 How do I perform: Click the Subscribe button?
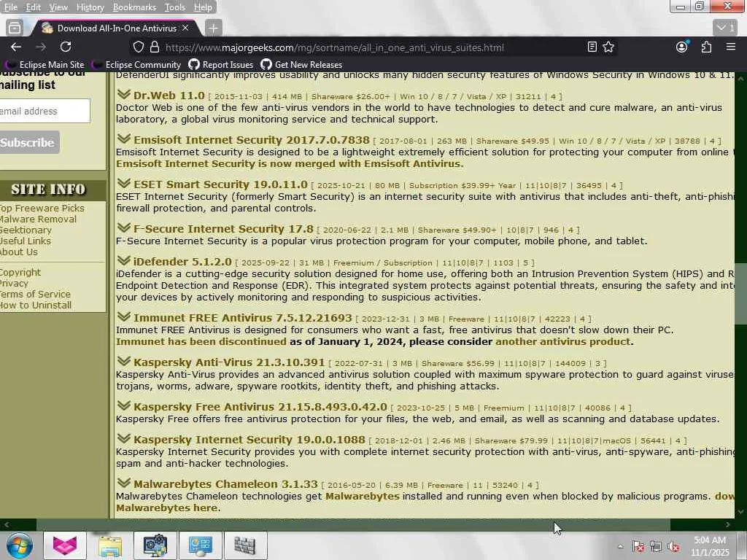point(28,142)
